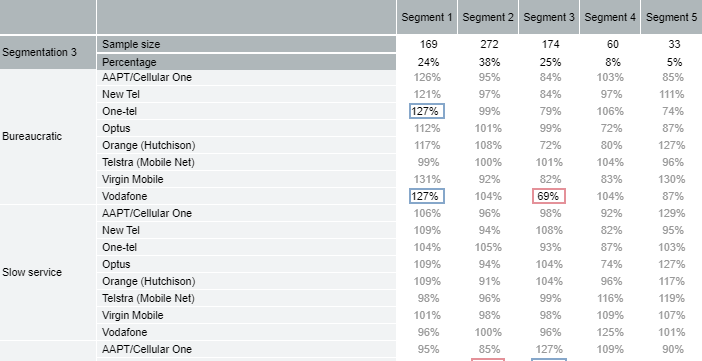The image size is (702, 361).
Task: Select the Segment 1 column header
Action: (x=427, y=17)
